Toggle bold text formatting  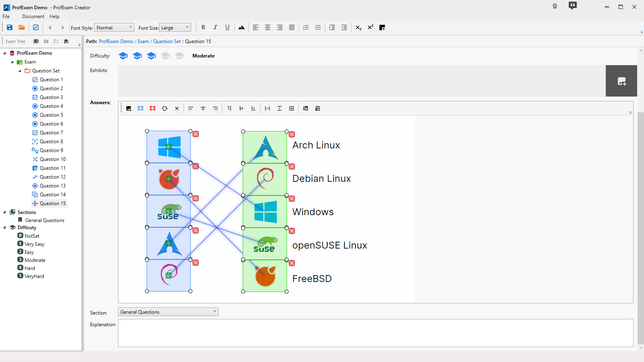point(203,27)
